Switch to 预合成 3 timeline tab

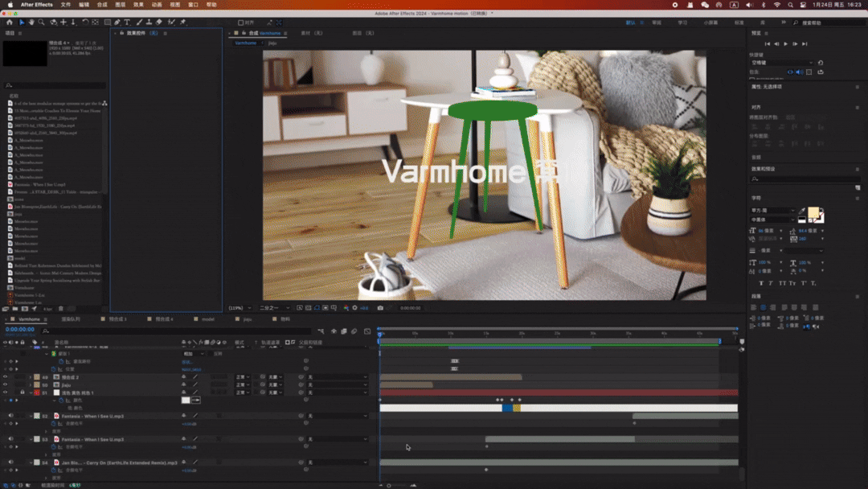tap(117, 319)
